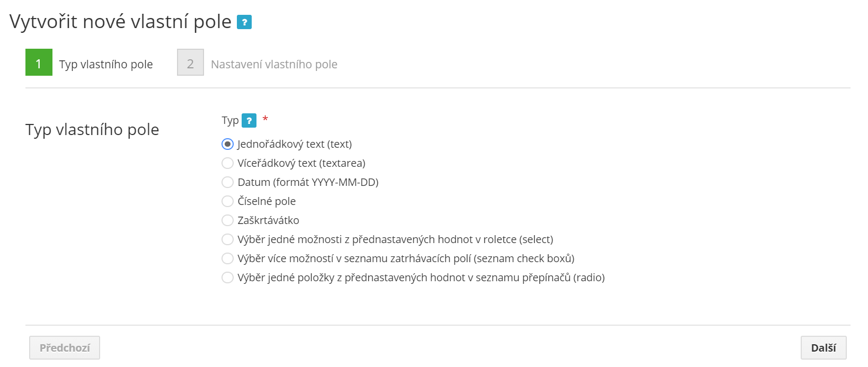The image size is (868, 367).
Task: Select the přepínačů (radio) list option
Action: coord(227,278)
